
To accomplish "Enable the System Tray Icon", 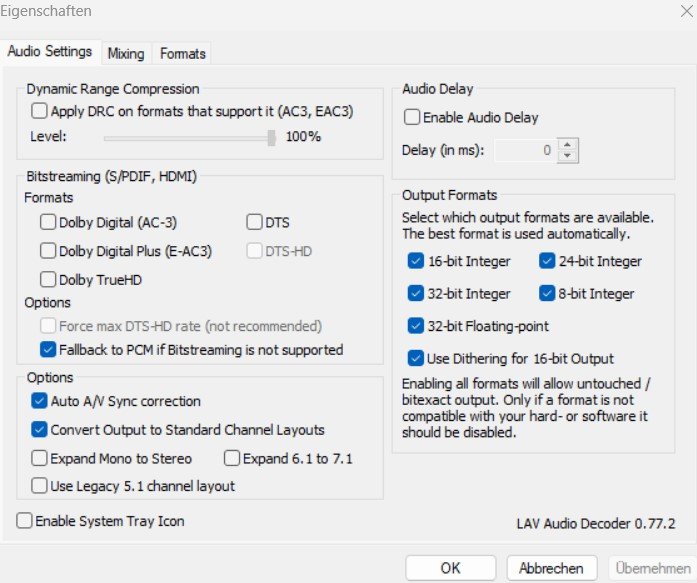I will pos(25,521).
